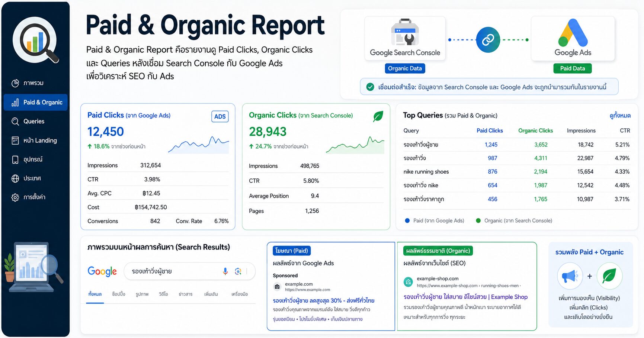
Task: Click the 12,450 paid clicks value
Action: click(x=106, y=132)
